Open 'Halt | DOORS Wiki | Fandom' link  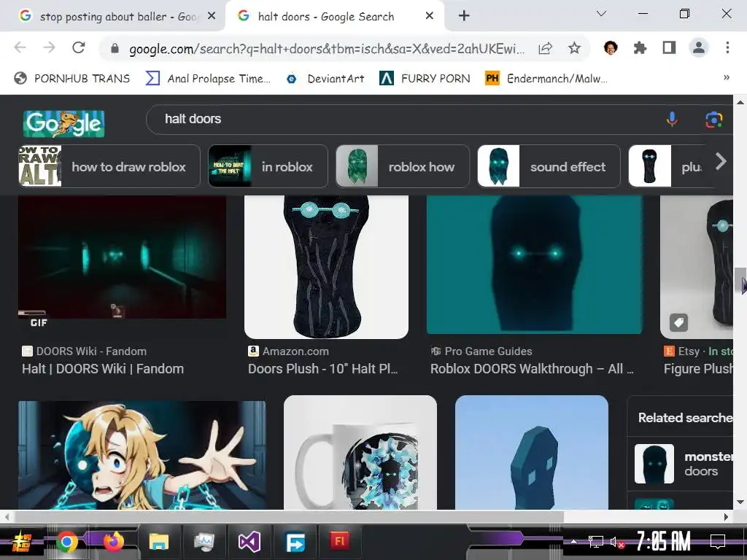pyautogui.click(x=103, y=369)
